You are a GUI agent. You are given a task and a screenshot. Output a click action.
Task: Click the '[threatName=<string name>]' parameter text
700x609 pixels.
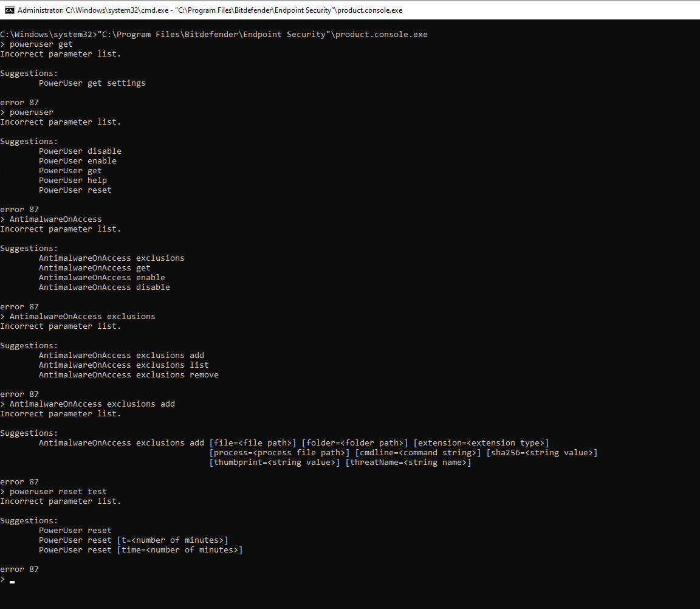tap(408, 463)
